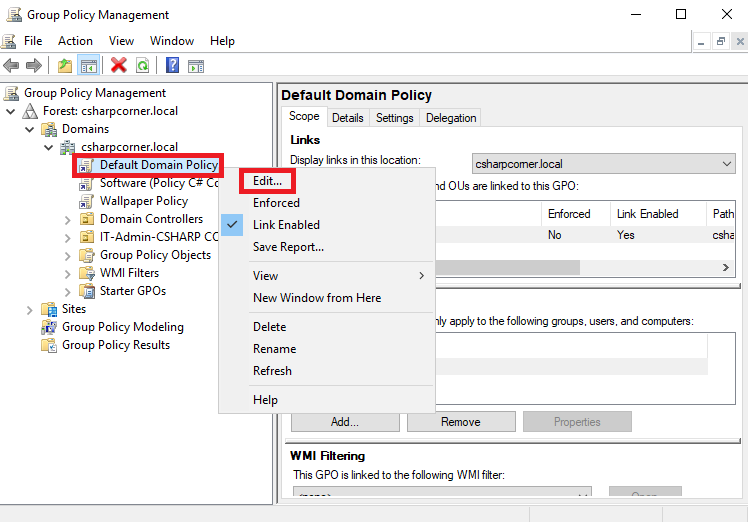
Task: Click the Starter GPOs folder icon
Action: pos(86,291)
